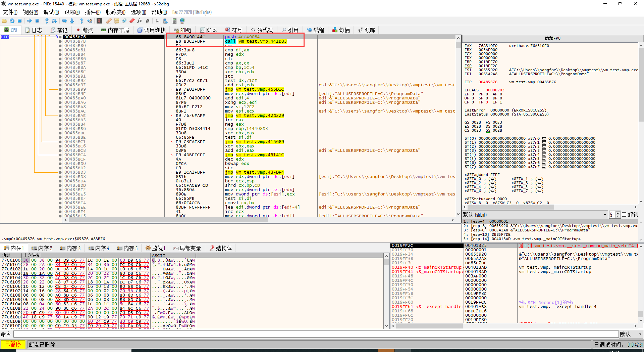Open the 调试(D) debug menu
Screen dimensions: 644x352
coord(51,12)
